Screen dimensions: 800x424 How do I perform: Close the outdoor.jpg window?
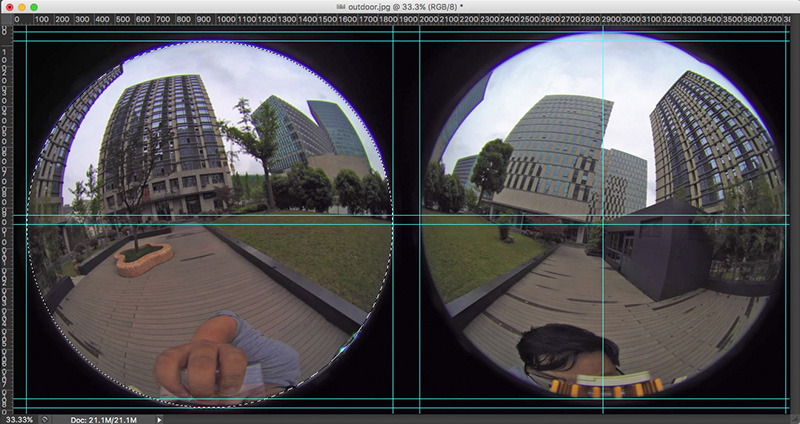[9, 7]
